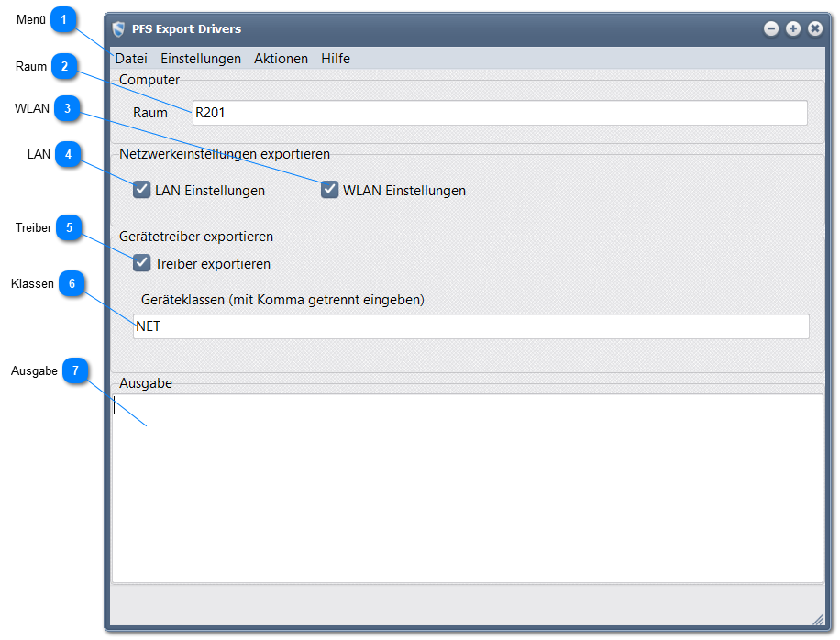Image resolution: width=840 pixels, height=640 pixels.
Task: Click inside the Ausgabe output text area
Action: (x=467, y=488)
